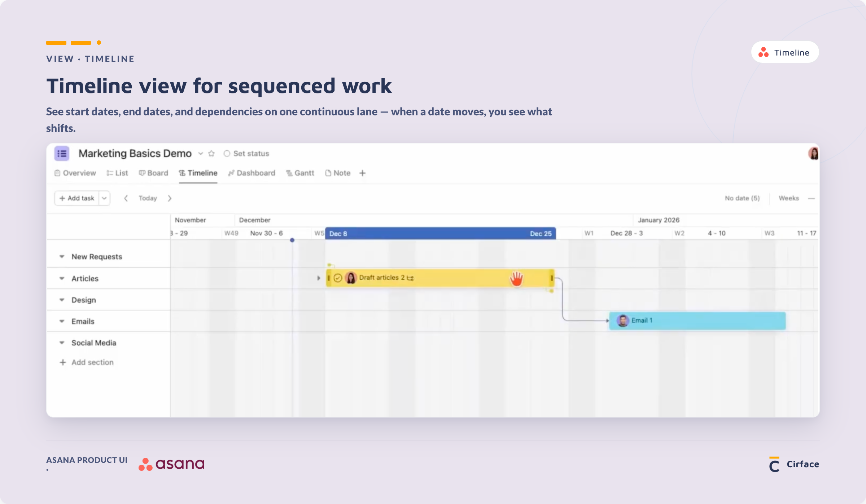Click the December month label
The height and width of the screenshot is (504, 866).
[x=254, y=220]
